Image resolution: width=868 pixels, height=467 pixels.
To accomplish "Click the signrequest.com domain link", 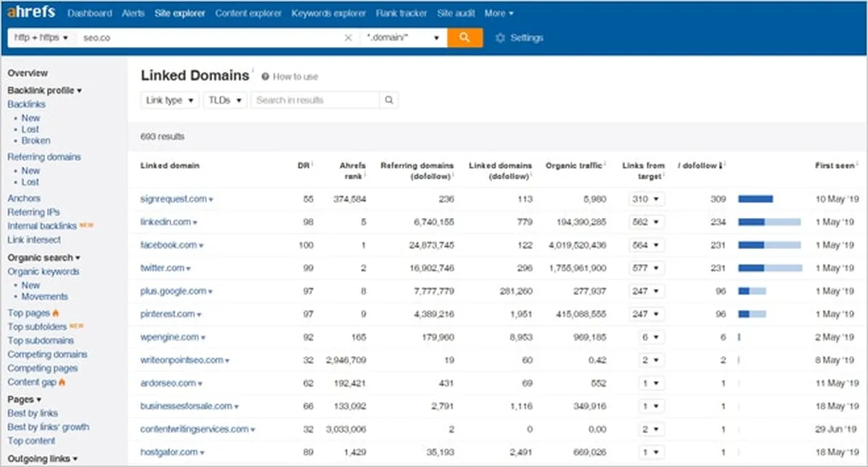I will point(174,198).
